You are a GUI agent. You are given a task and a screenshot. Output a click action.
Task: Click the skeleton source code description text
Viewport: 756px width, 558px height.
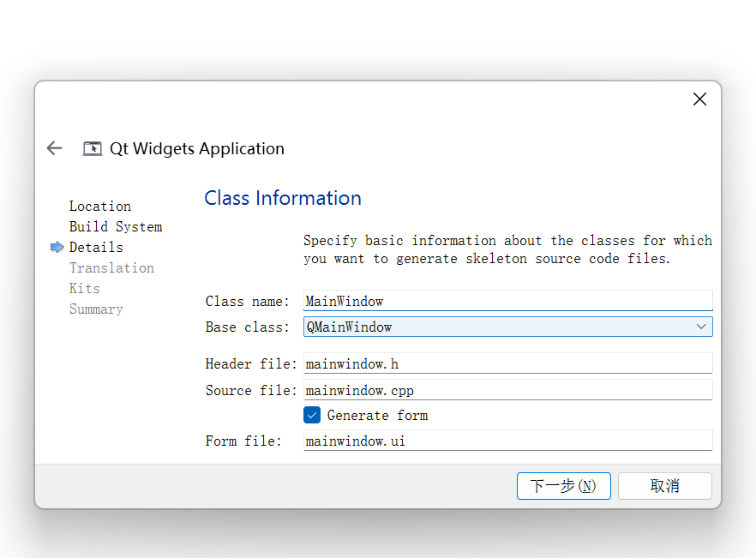point(507,249)
